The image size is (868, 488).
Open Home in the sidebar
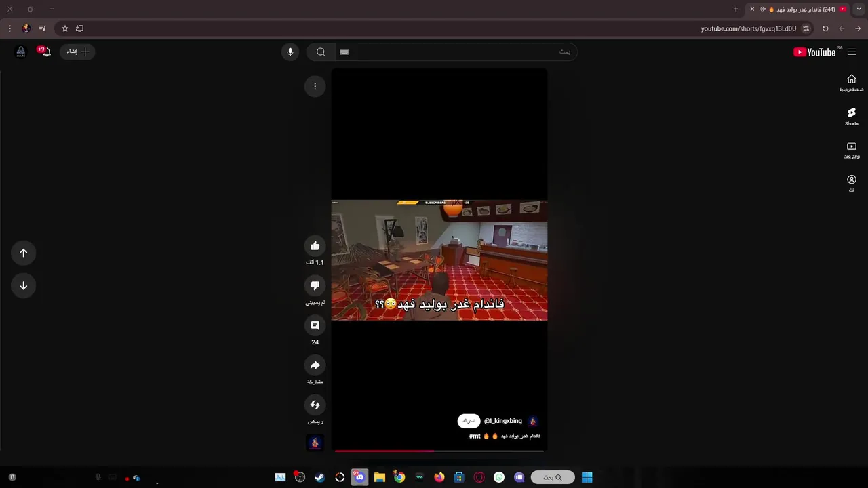[852, 83]
